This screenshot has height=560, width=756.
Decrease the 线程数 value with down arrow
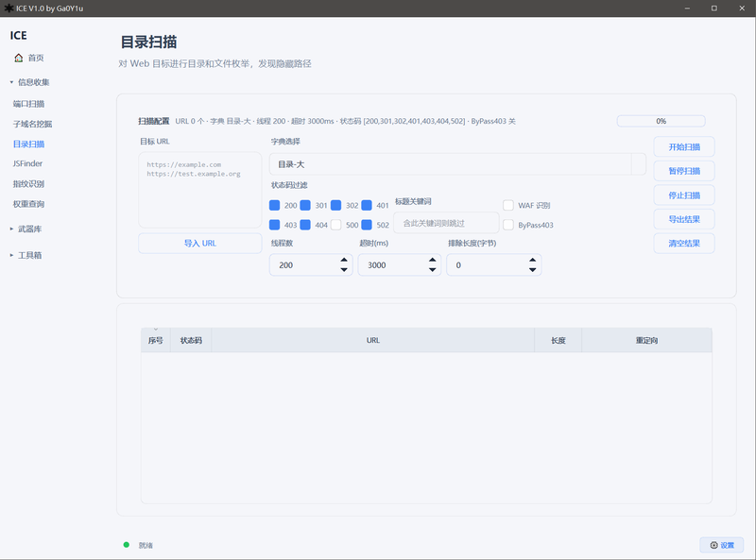click(344, 270)
